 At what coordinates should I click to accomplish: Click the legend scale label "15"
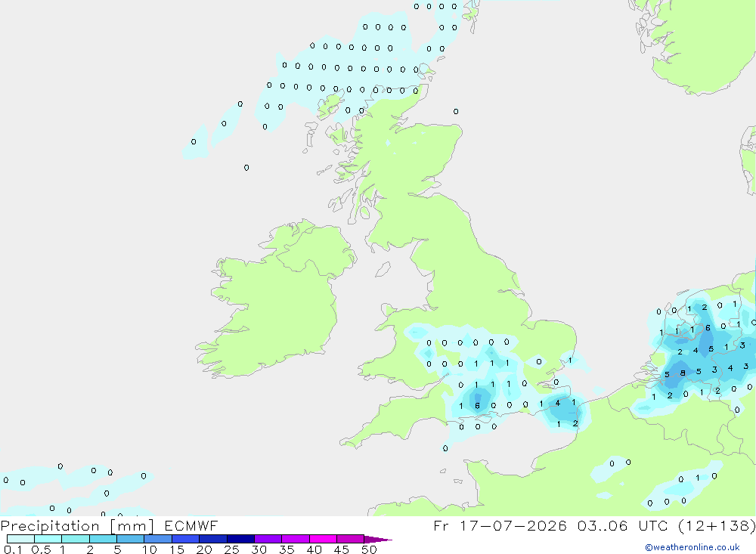coord(177,549)
